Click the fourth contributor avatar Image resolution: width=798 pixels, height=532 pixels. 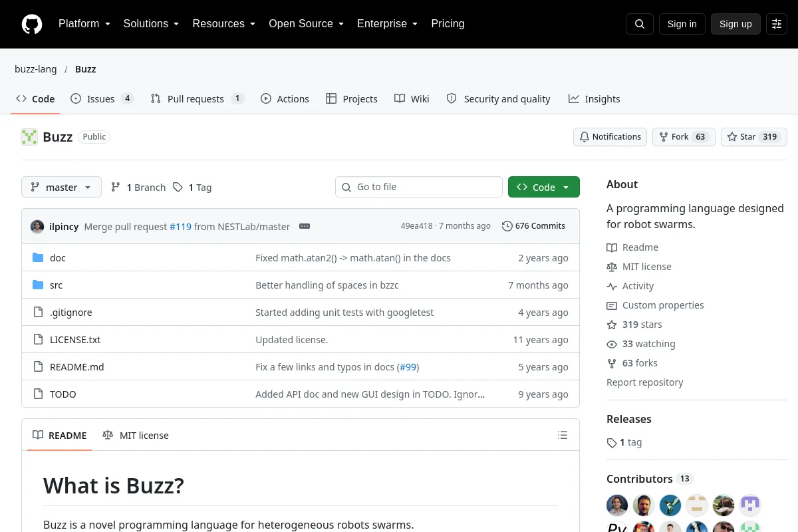click(697, 505)
